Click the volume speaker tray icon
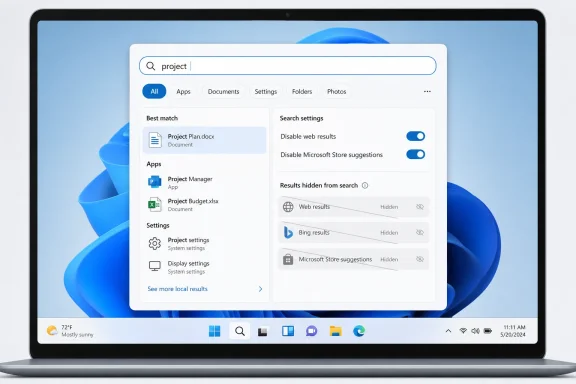Viewport: 576px width, 384px height. pos(475,331)
